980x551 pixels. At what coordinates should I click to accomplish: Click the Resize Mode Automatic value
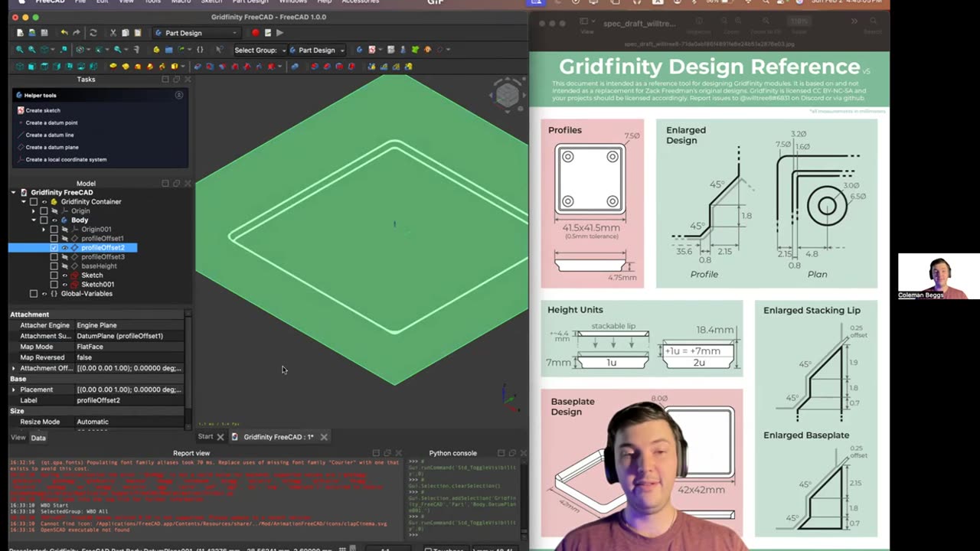129,422
